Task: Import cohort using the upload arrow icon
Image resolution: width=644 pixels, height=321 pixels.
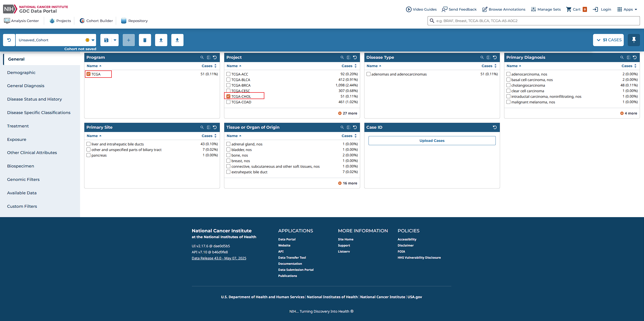Action: 161,40
